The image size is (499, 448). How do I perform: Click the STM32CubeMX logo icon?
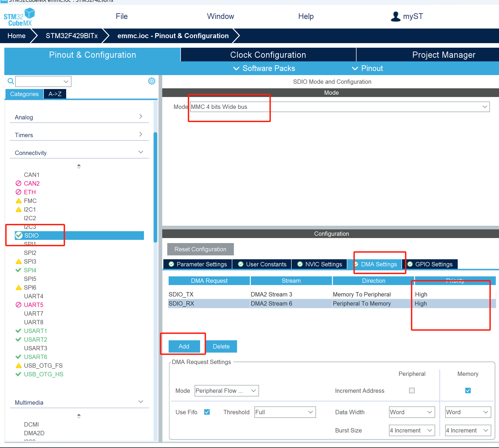(x=19, y=17)
